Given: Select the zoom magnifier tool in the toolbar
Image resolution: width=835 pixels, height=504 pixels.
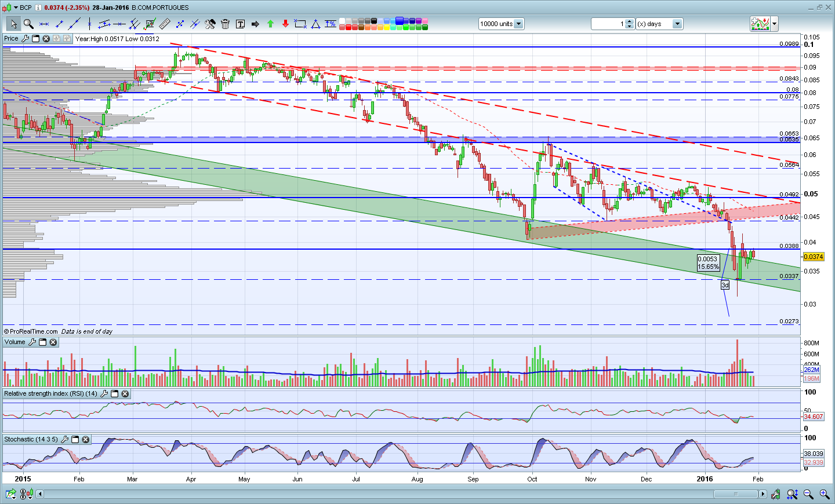Looking at the screenshot, I should point(28,24).
